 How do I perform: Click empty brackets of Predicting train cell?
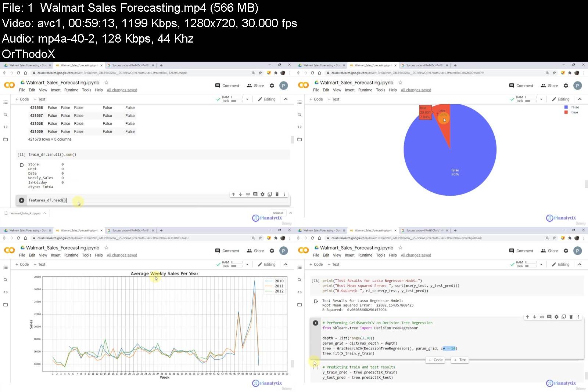click(315, 367)
